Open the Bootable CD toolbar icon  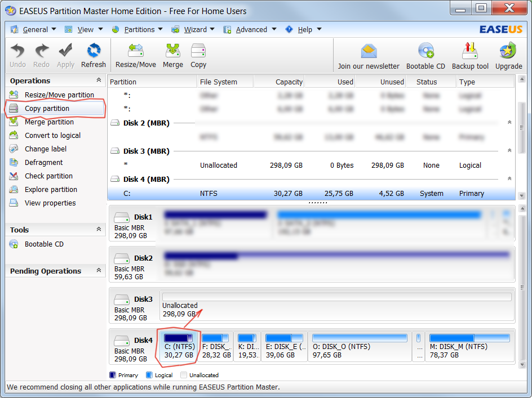pos(425,51)
